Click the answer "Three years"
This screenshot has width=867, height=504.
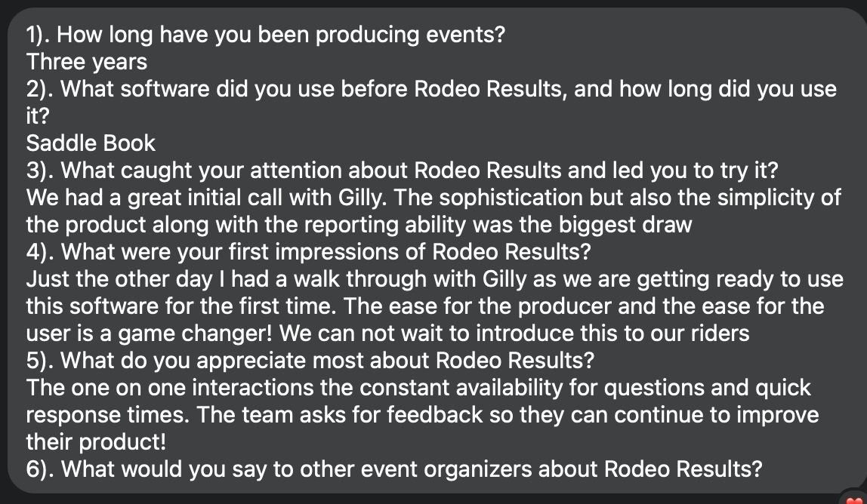87,62
